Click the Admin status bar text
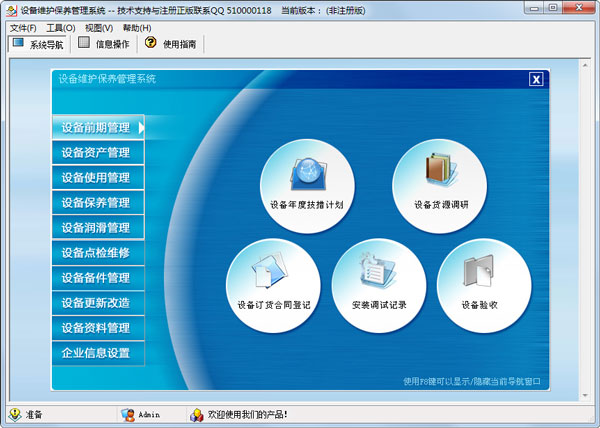 click(x=149, y=415)
